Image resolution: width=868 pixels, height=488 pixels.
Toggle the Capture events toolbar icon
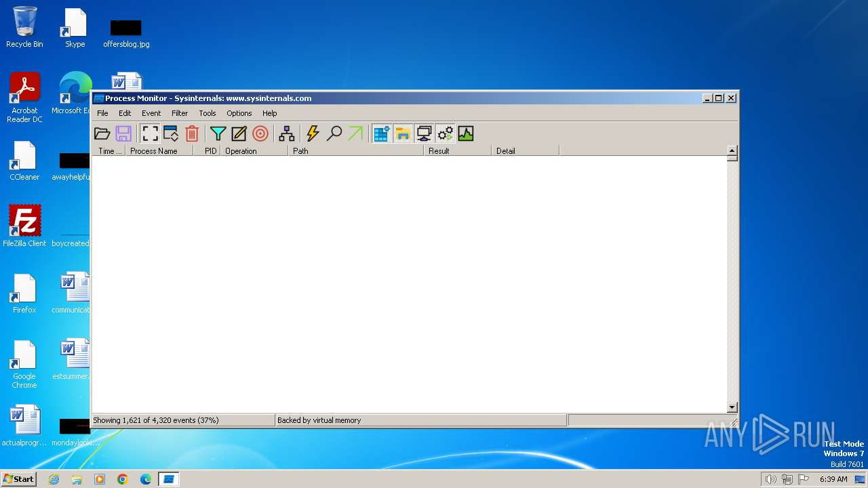[150, 134]
